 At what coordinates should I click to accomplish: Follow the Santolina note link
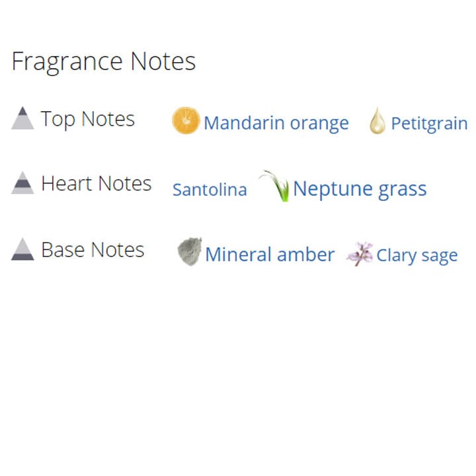[210, 190]
